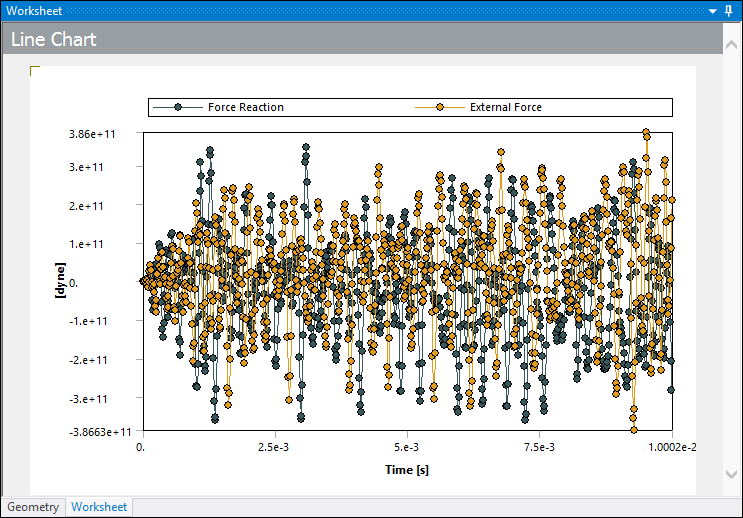Pin the Worksheet panel with pushpin icon

729,10
